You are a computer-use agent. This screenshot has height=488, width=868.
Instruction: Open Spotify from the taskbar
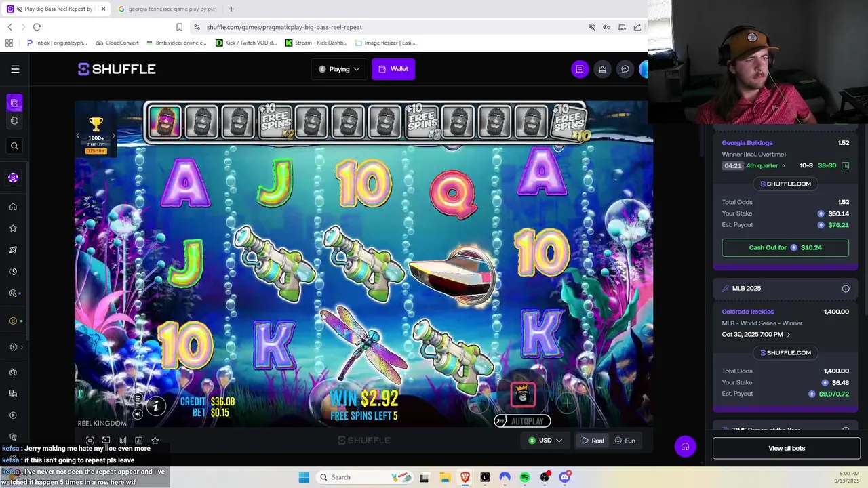pyautogui.click(x=525, y=477)
